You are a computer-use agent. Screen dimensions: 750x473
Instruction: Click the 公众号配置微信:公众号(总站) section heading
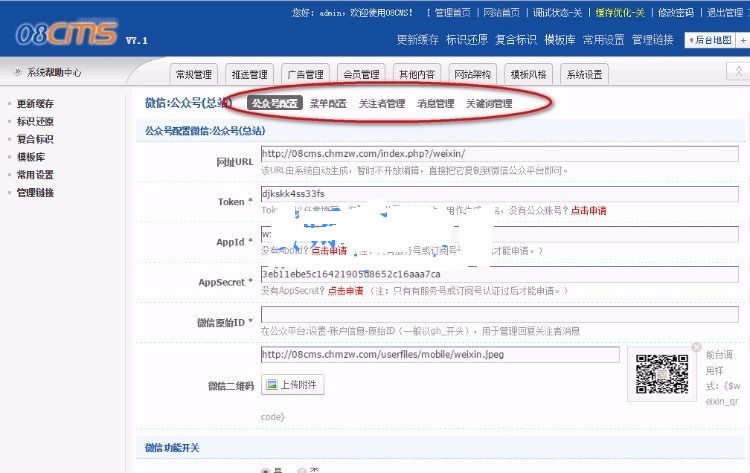click(205, 131)
